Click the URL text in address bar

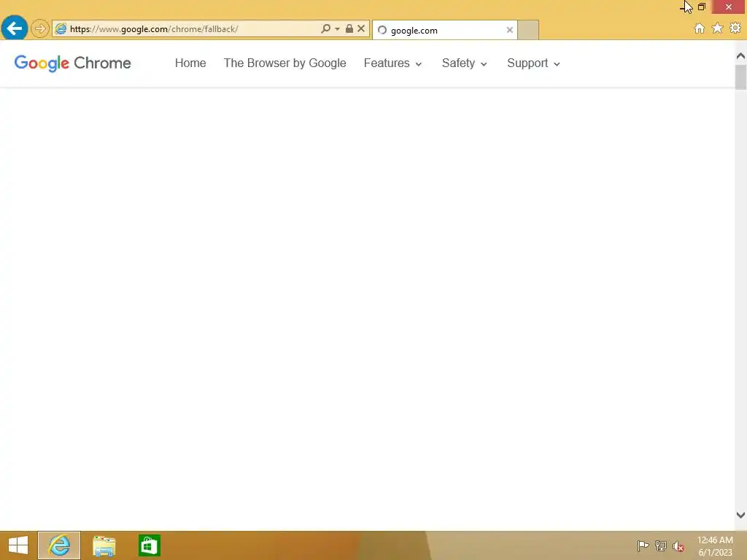pyautogui.click(x=154, y=29)
